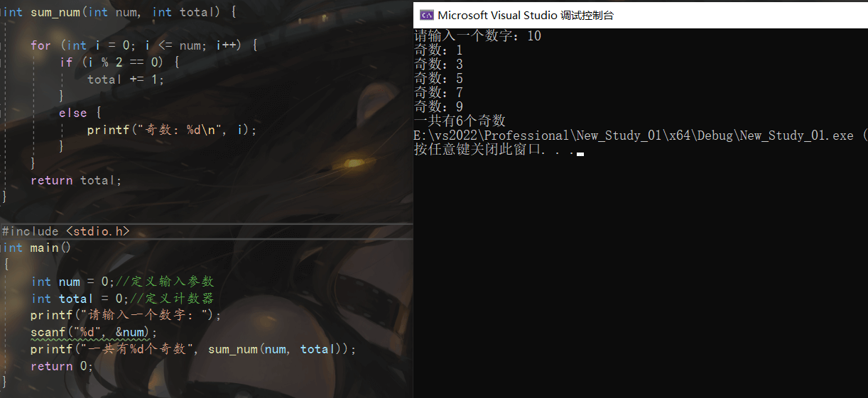Click the console icon in the title bar

(x=427, y=15)
